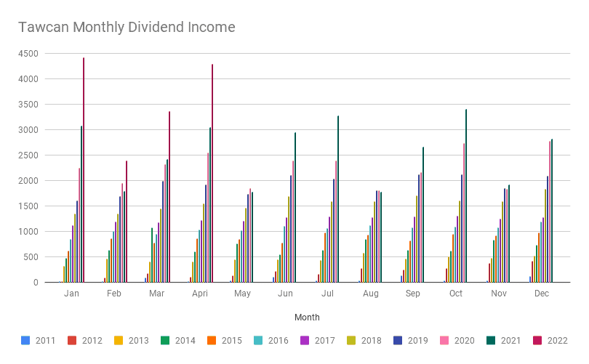Select the 2014 green legend square
This screenshot has height=364, width=589.
coord(167,340)
